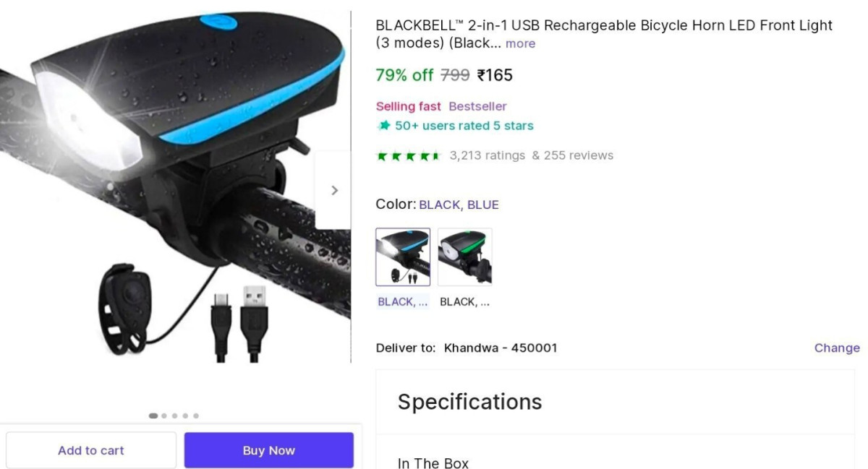Click Add to cart button
868x469 pixels.
(x=91, y=450)
